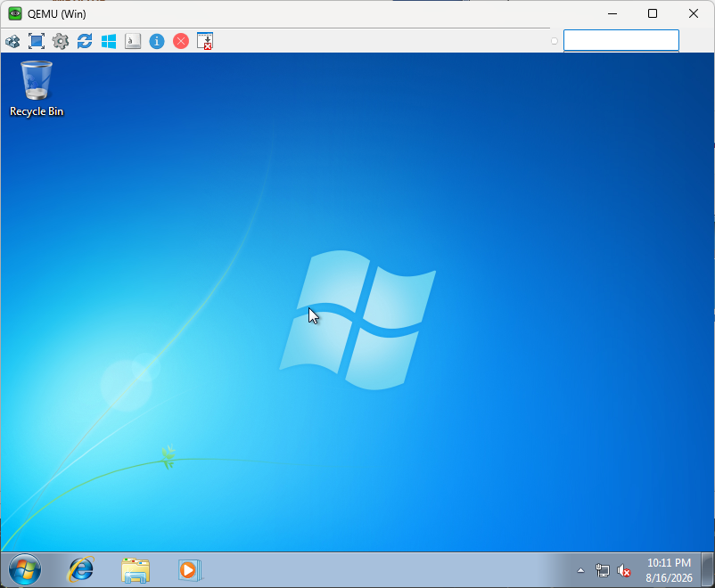Click the QEMU app icon in the title bar
The image size is (715, 588).
[15, 13]
